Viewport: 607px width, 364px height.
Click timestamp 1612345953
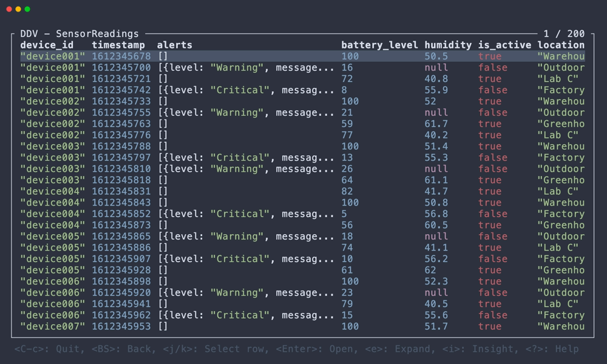(121, 326)
